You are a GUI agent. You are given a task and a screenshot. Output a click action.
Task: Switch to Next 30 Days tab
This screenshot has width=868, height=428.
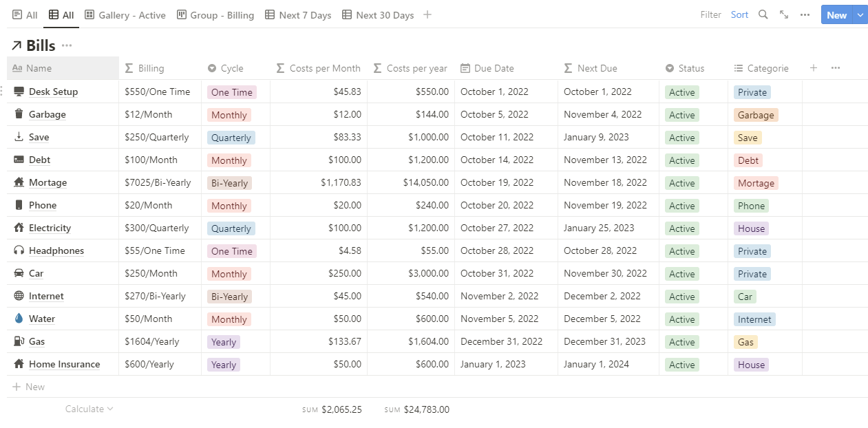[378, 15]
